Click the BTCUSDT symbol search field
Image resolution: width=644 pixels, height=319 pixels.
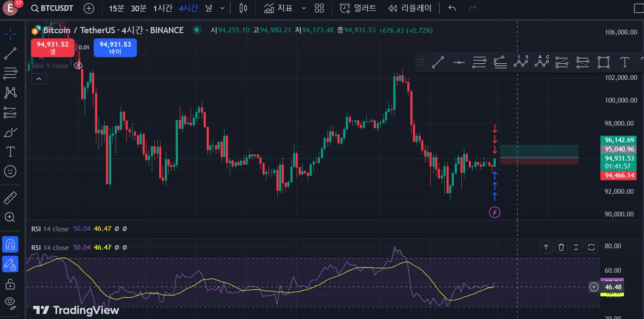click(52, 8)
